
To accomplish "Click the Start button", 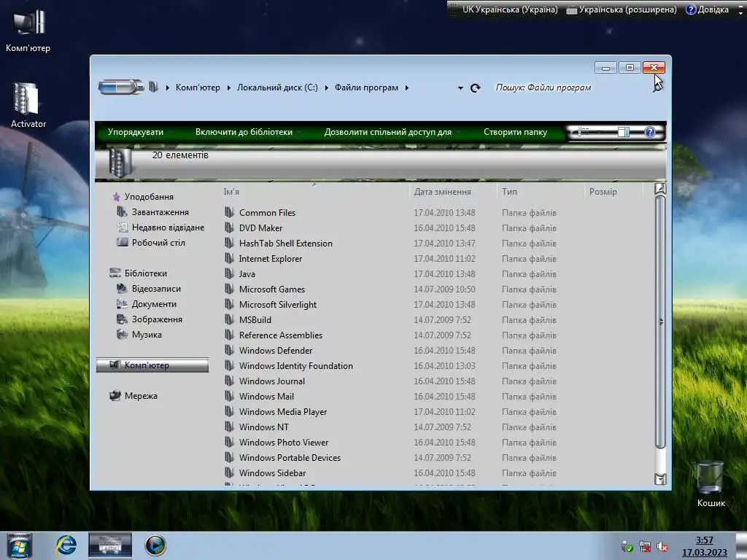I will 19,545.
